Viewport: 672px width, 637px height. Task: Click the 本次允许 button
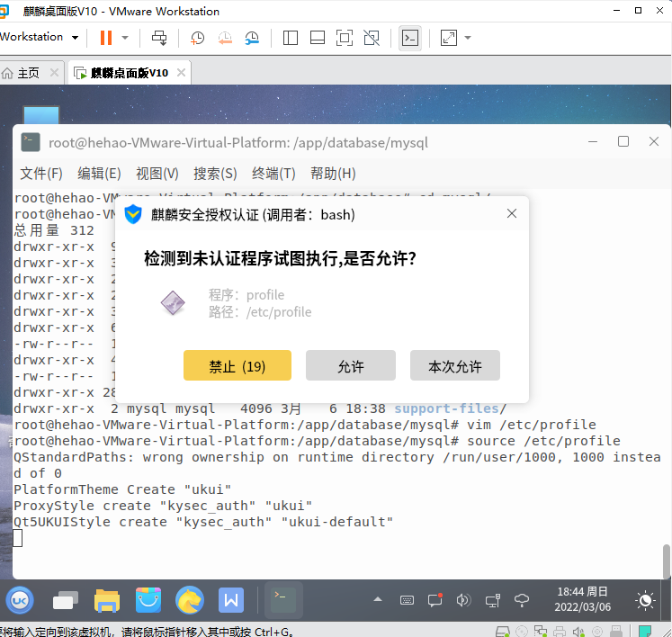[455, 365]
